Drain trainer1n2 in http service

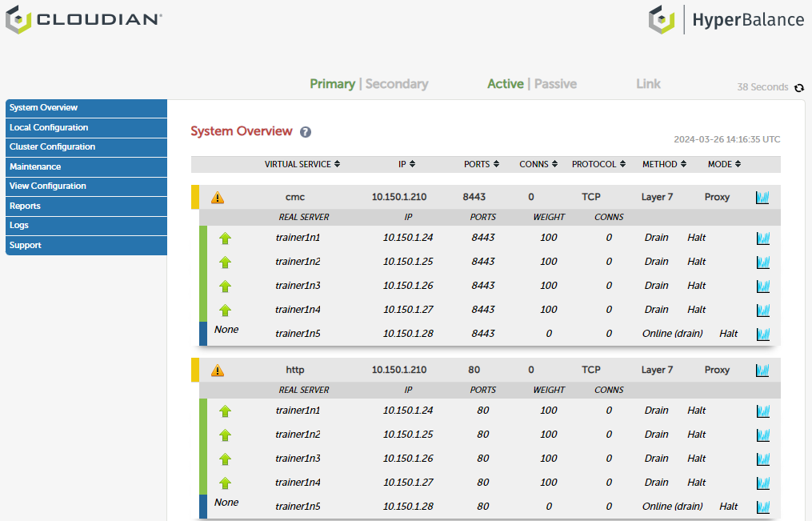pos(656,435)
